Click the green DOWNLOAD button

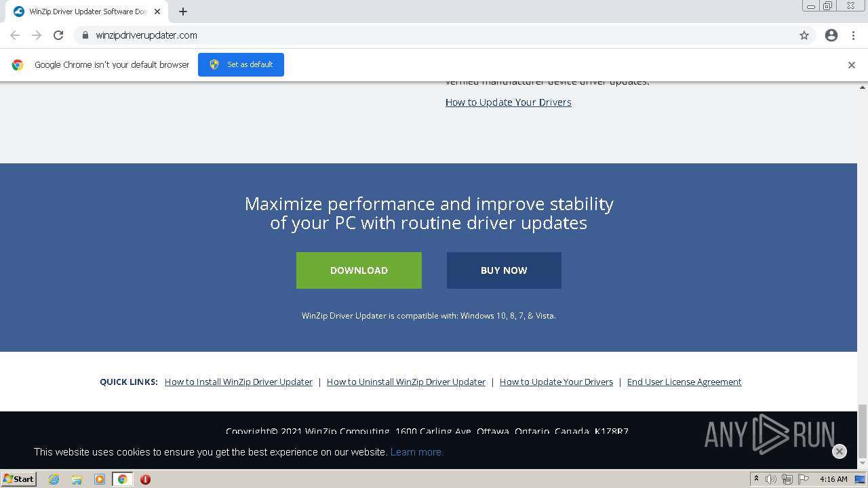click(x=359, y=270)
